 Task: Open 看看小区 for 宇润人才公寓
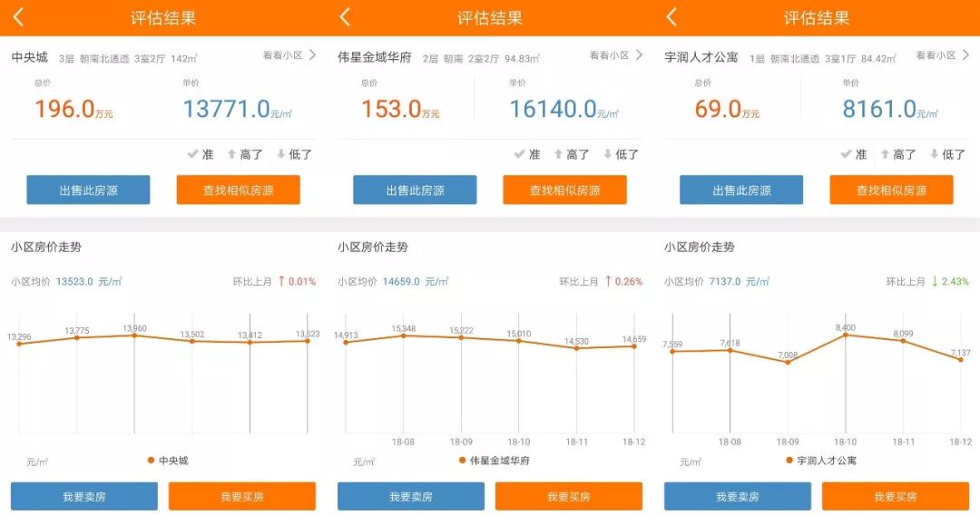(x=943, y=55)
